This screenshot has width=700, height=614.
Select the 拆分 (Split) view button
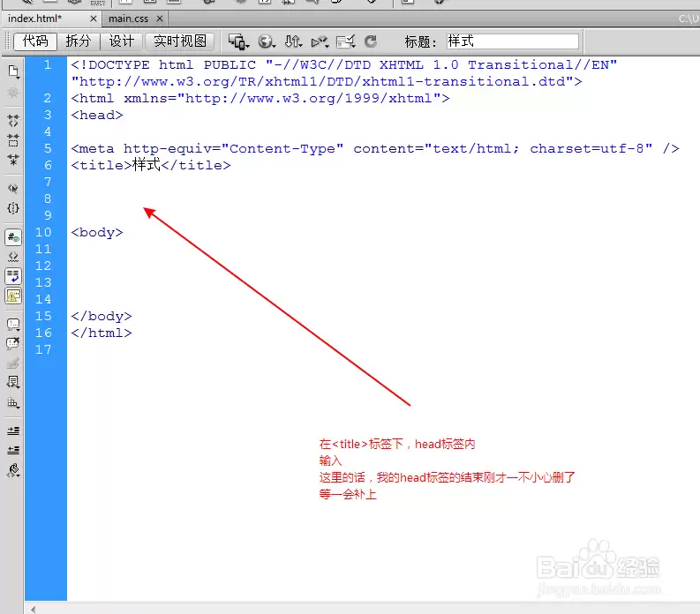tap(79, 41)
